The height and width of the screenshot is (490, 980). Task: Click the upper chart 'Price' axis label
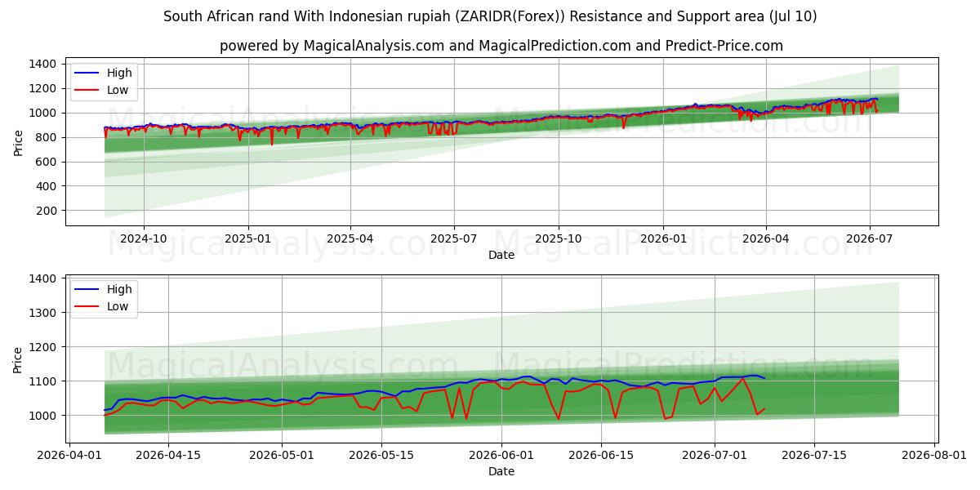18,143
